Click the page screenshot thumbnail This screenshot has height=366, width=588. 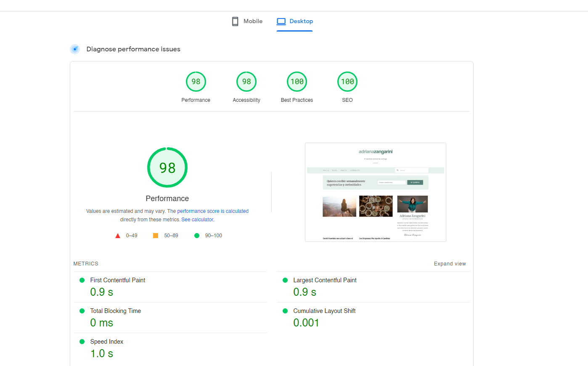(x=376, y=192)
